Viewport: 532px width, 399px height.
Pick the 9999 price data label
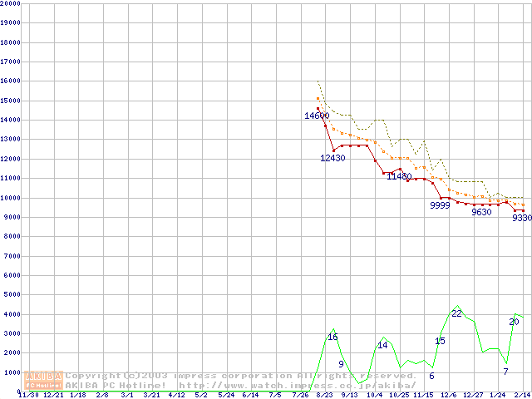(x=440, y=205)
